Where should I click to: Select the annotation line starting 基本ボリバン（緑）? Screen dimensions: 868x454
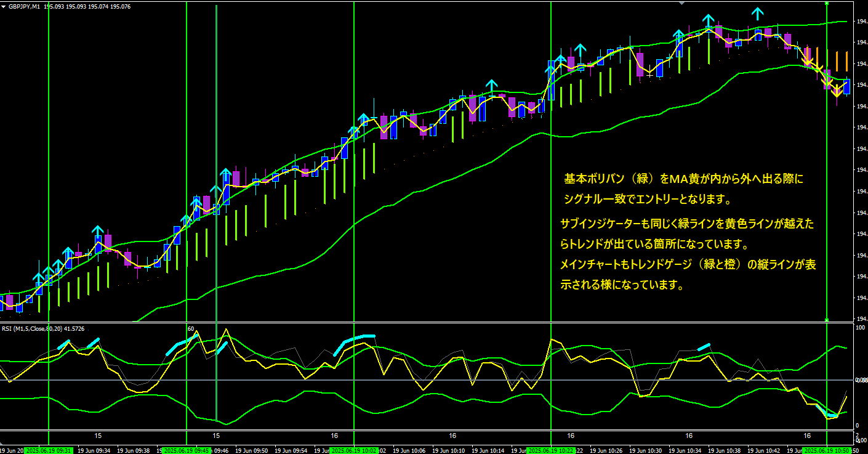point(684,179)
